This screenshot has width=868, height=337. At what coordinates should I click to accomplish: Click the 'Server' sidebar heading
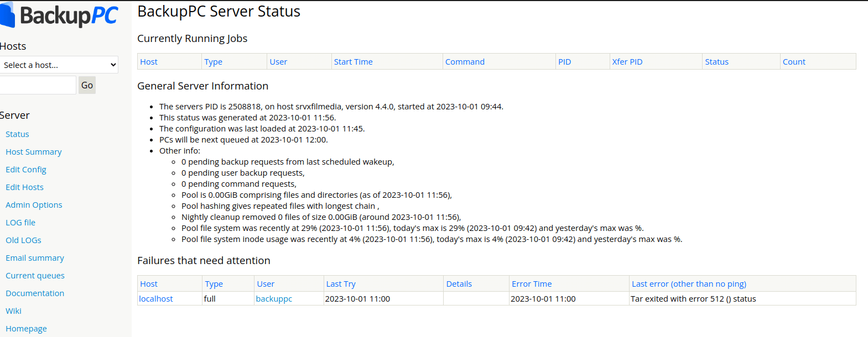pos(14,115)
